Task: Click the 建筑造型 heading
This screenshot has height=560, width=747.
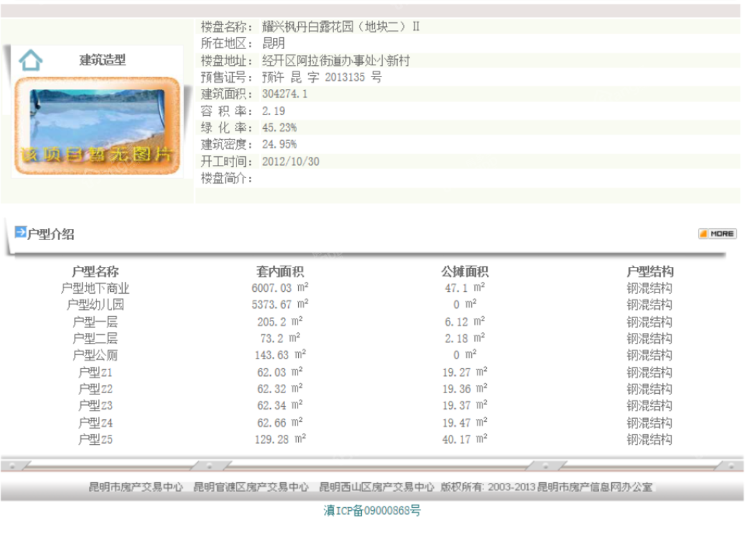Action: 103,60
